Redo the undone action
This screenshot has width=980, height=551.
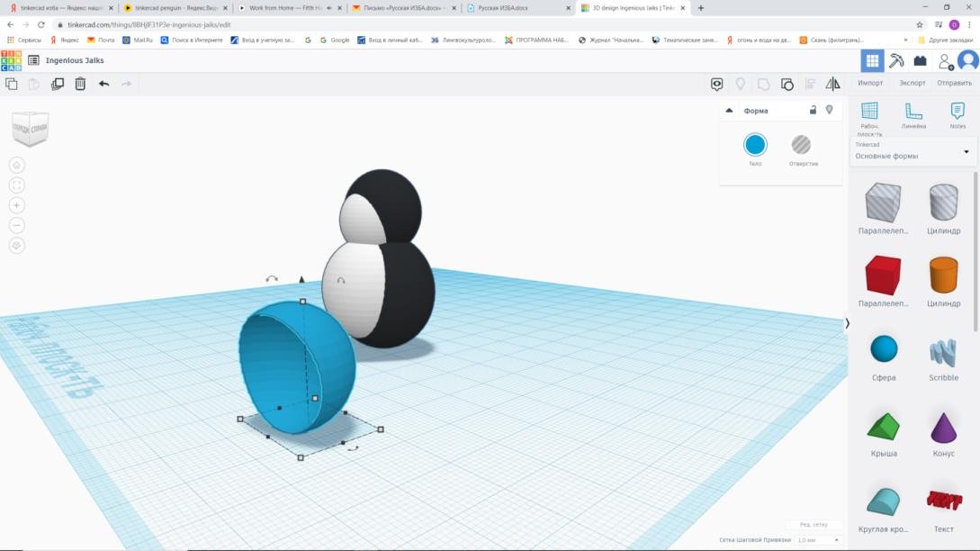point(126,84)
